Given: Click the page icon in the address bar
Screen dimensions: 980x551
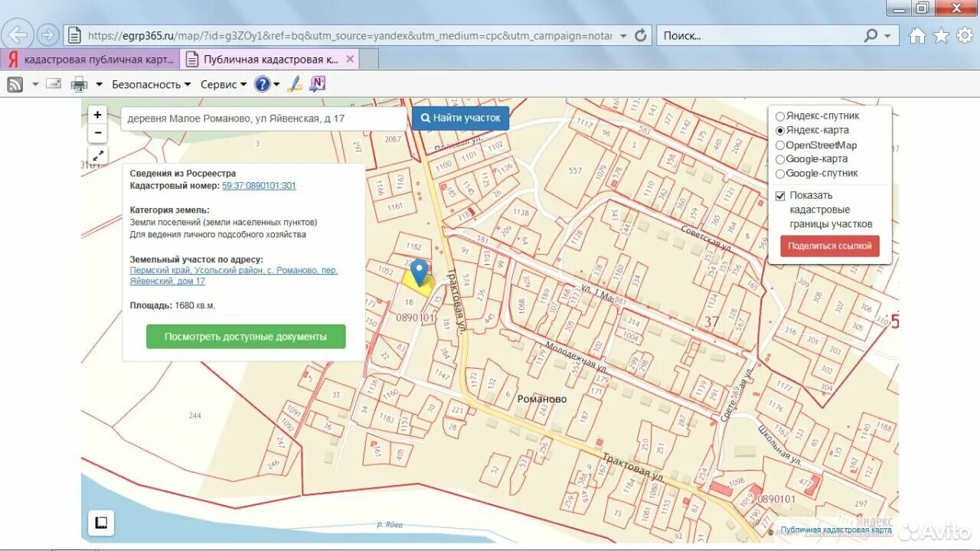Looking at the screenshot, I should tap(74, 35).
